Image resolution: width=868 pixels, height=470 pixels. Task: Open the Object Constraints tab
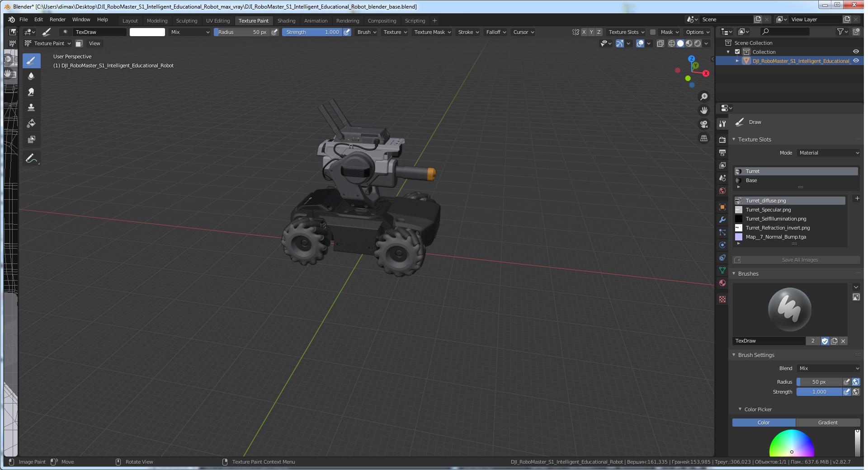[722, 258]
